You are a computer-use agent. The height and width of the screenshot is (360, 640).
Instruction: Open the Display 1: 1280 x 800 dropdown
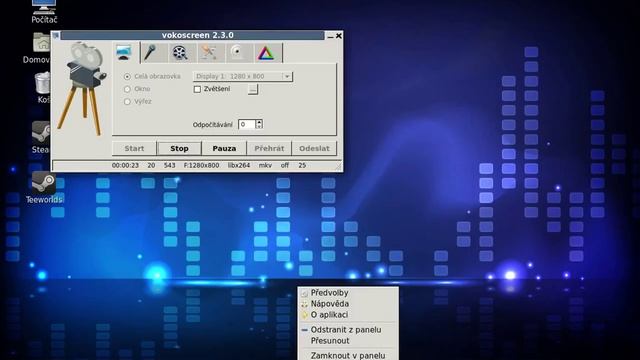tap(242, 76)
